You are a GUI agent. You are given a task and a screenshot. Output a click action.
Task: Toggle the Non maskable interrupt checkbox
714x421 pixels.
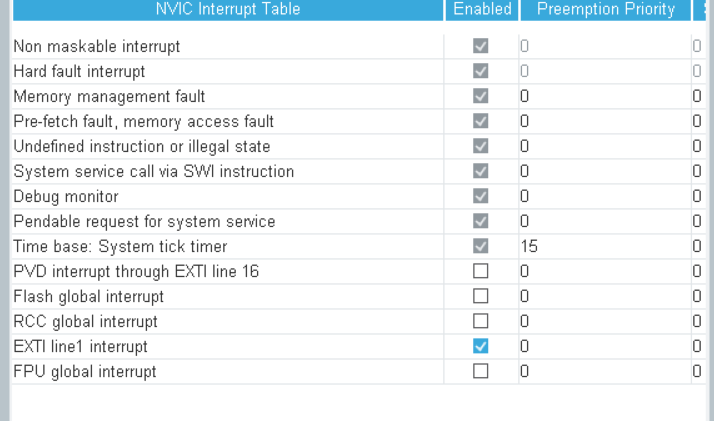click(480, 46)
